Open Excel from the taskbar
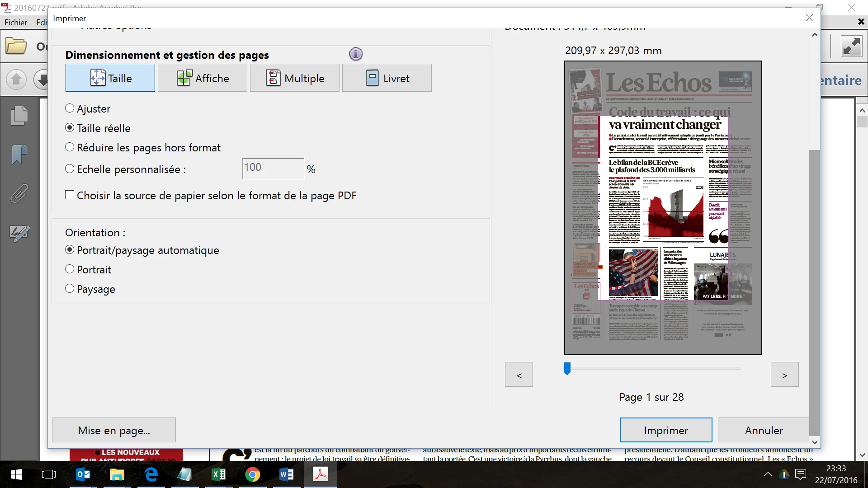The image size is (868, 488). (219, 474)
